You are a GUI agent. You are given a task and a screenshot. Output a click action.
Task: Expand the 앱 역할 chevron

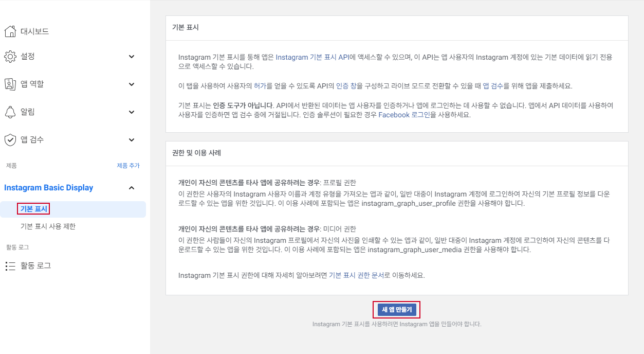tap(132, 84)
